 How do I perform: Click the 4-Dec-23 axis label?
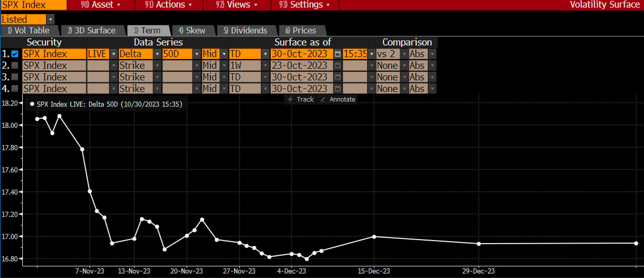(292, 271)
